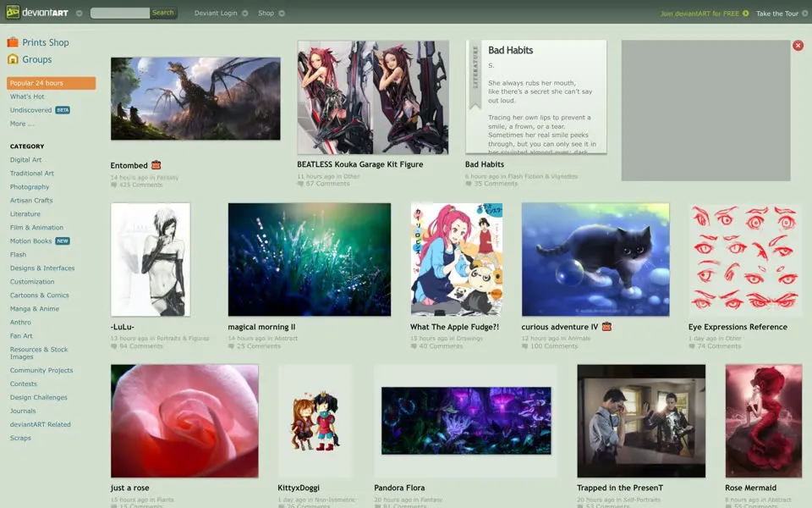The width and height of the screenshot is (812, 508).
Task: Click Join deviantART for FREE link
Action: tap(700, 14)
